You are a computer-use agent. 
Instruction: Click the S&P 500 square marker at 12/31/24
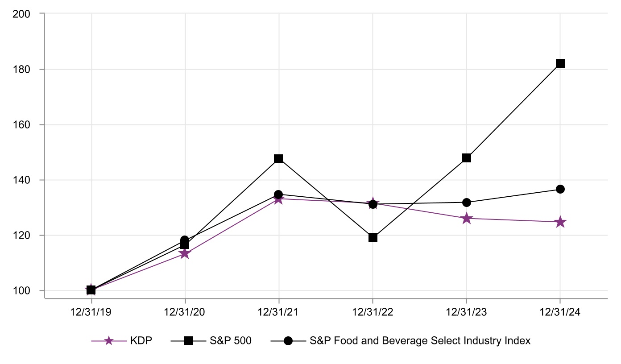click(560, 63)
